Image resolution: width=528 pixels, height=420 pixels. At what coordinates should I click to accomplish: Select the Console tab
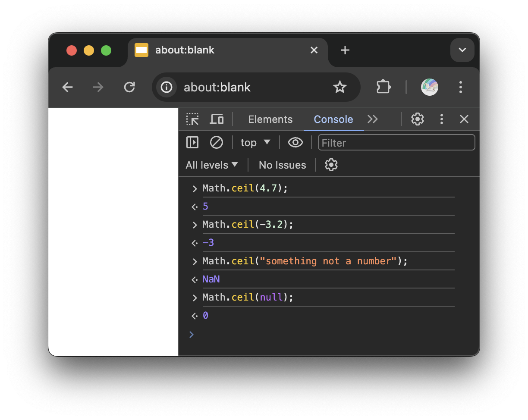(333, 119)
